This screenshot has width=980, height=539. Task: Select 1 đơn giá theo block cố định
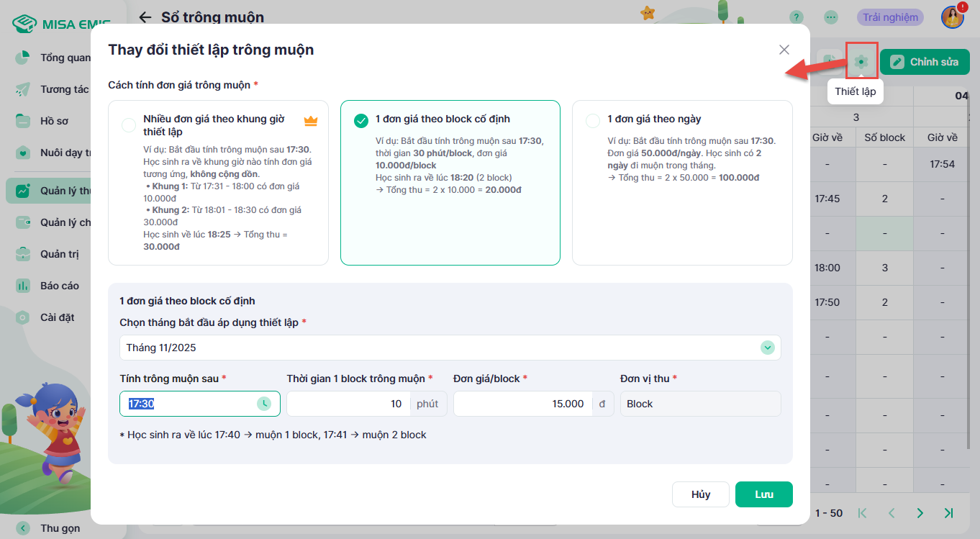coord(361,120)
